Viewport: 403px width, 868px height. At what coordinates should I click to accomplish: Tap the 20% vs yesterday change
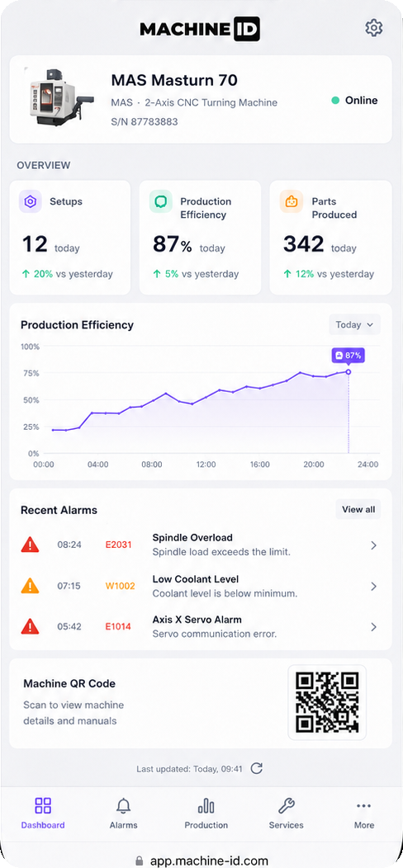pyautogui.click(x=67, y=273)
